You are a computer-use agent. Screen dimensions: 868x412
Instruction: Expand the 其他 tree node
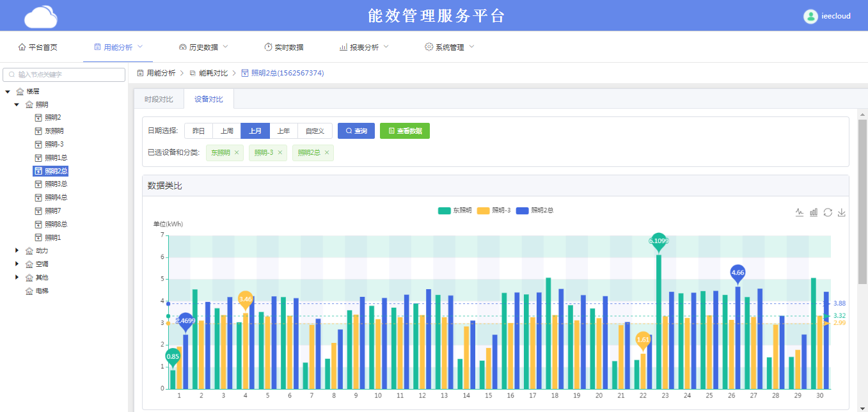17,278
